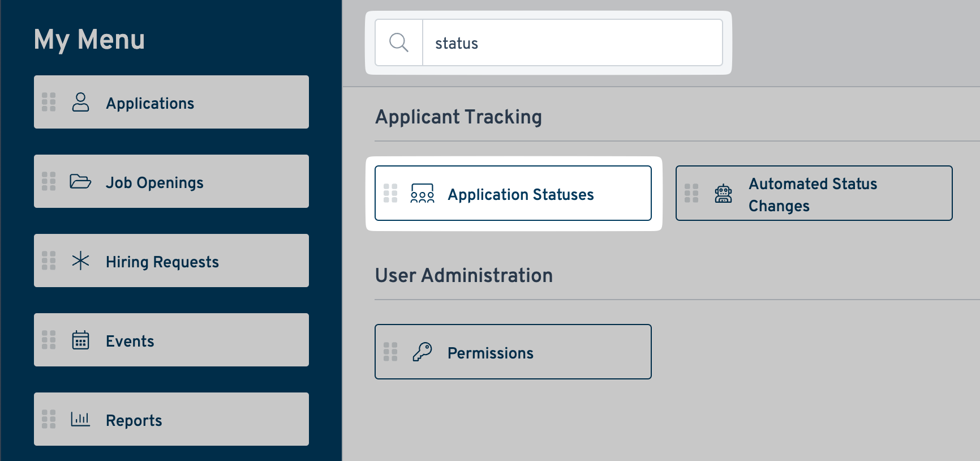Click the key icon next to Permissions
The height and width of the screenshot is (461, 980).
[x=422, y=352]
